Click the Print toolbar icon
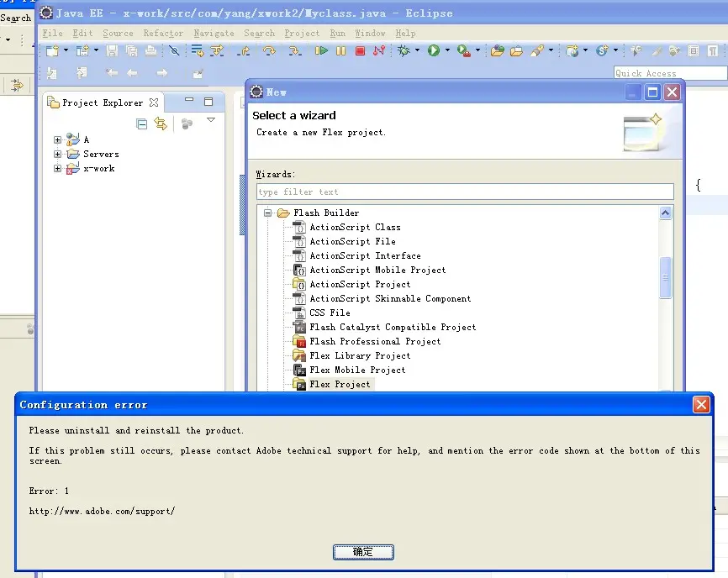728x578 pixels. (150, 50)
